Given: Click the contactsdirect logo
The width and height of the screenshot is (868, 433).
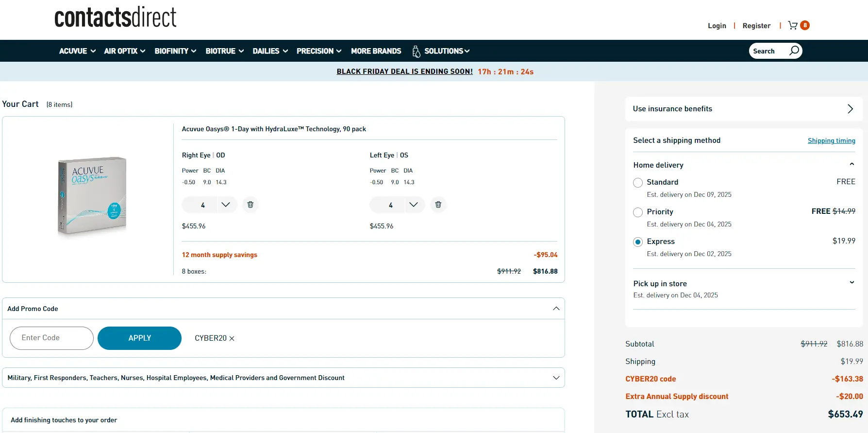Looking at the screenshot, I should click(x=116, y=17).
